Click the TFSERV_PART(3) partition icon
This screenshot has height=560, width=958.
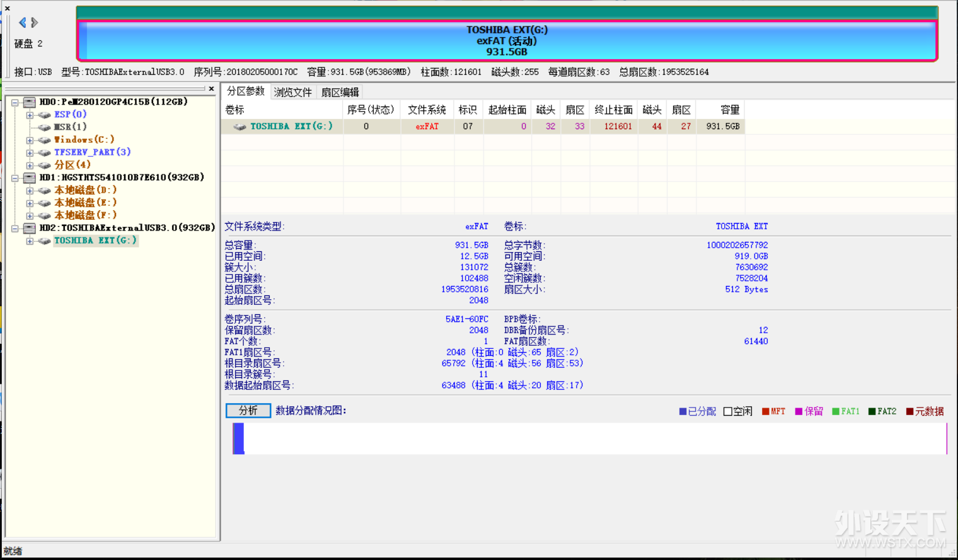[x=44, y=152]
